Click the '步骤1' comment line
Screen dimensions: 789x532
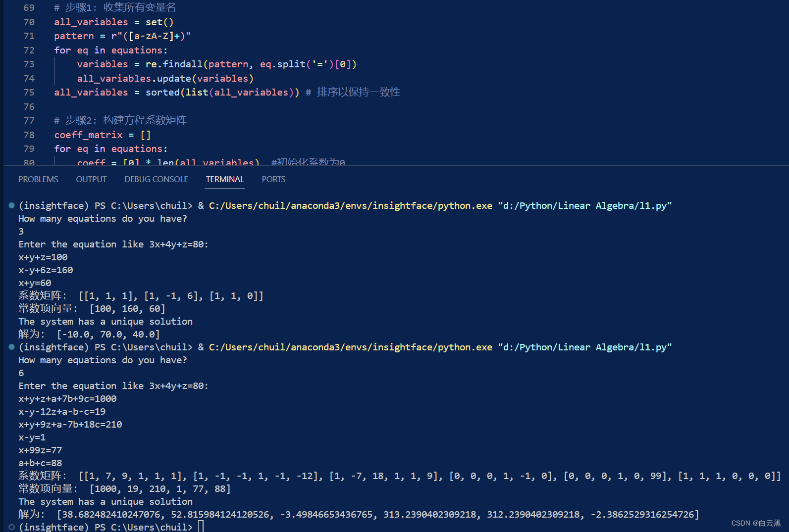point(115,8)
